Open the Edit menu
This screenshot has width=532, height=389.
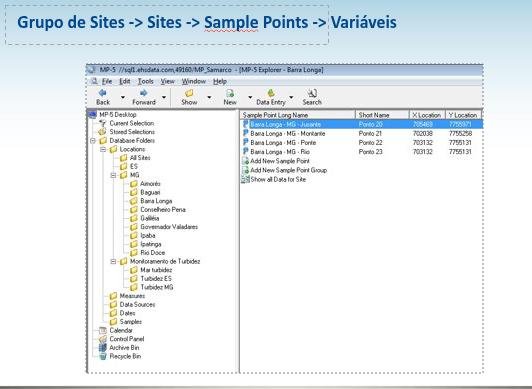click(x=125, y=81)
